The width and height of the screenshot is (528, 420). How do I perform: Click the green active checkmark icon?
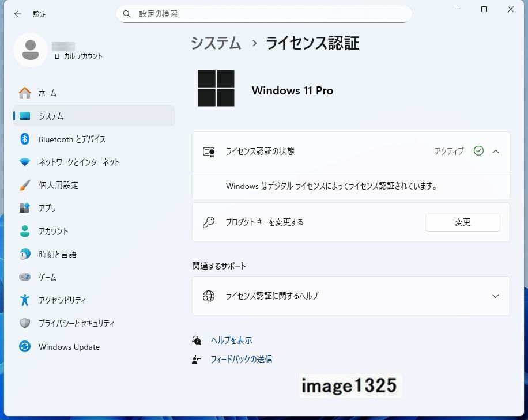478,151
